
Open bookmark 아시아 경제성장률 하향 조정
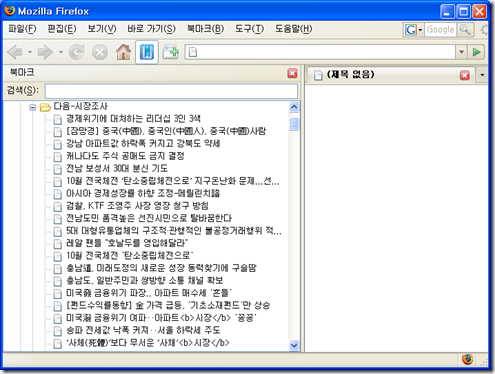(x=143, y=193)
